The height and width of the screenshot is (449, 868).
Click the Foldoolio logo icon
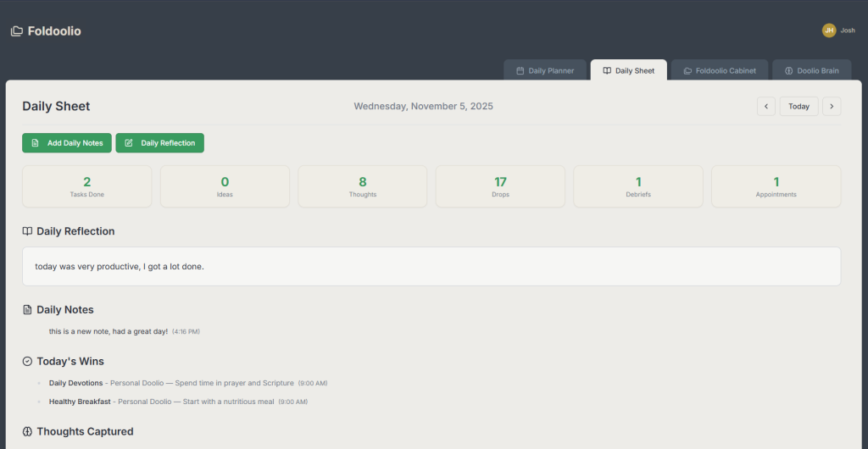pos(16,31)
